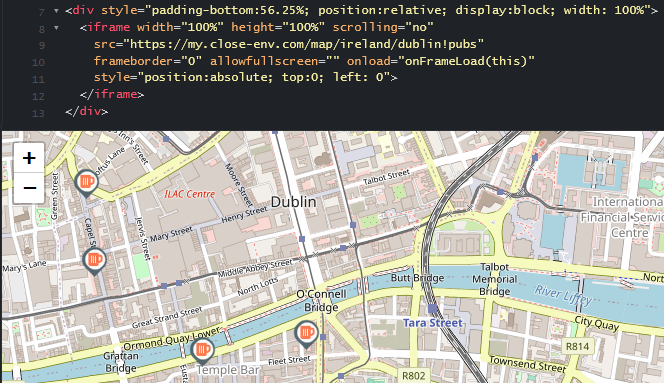Viewport: 664px width, 383px height.
Task: Click the Fleet Street label
Action: [289, 361]
